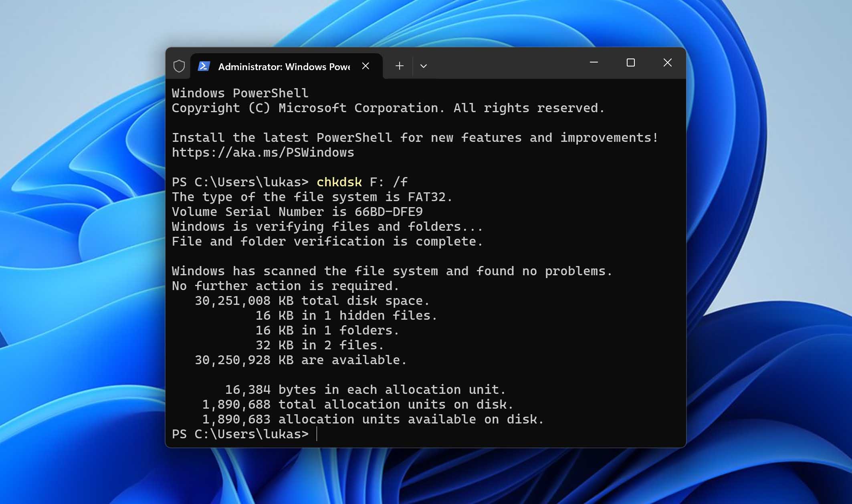Open a new terminal tab with the plus icon

pyautogui.click(x=399, y=66)
